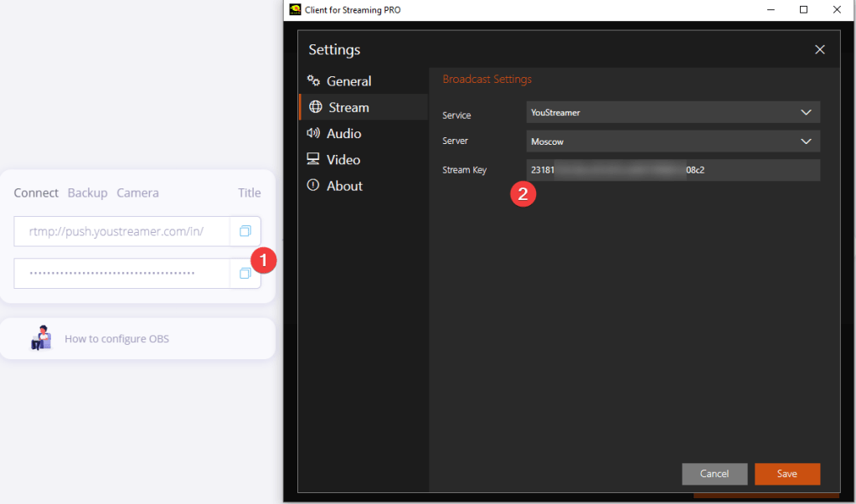Screen dimensions: 856x504
Task: Click the OBS guide illustration icon
Action: (41, 338)
